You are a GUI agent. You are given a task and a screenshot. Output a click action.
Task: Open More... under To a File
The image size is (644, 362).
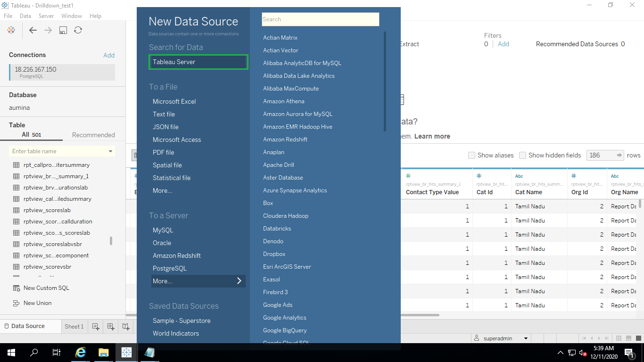pyautogui.click(x=162, y=190)
